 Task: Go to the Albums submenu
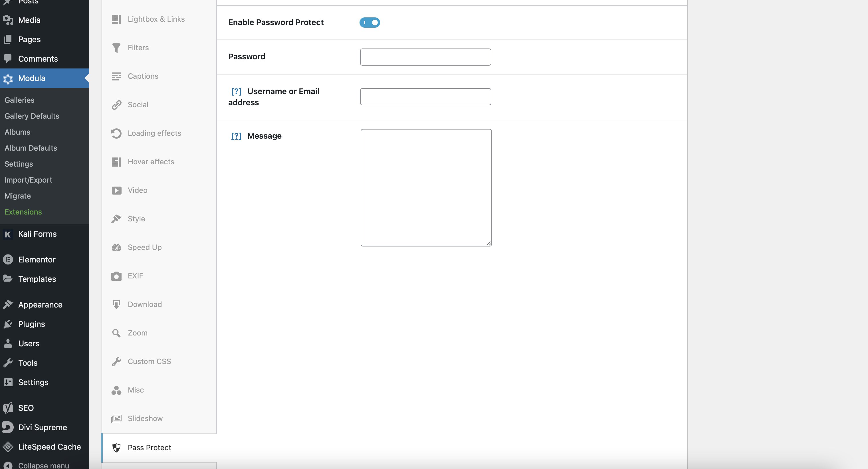(17, 132)
